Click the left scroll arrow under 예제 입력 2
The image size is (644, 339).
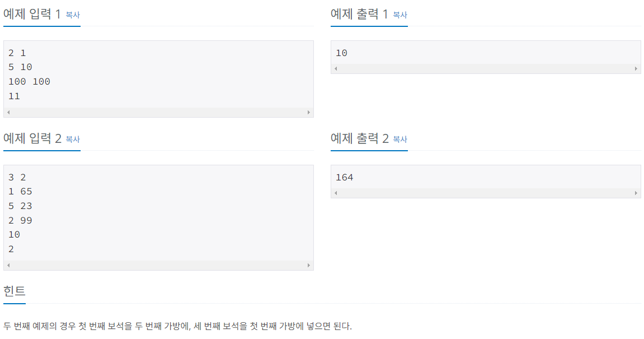click(8, 266)
